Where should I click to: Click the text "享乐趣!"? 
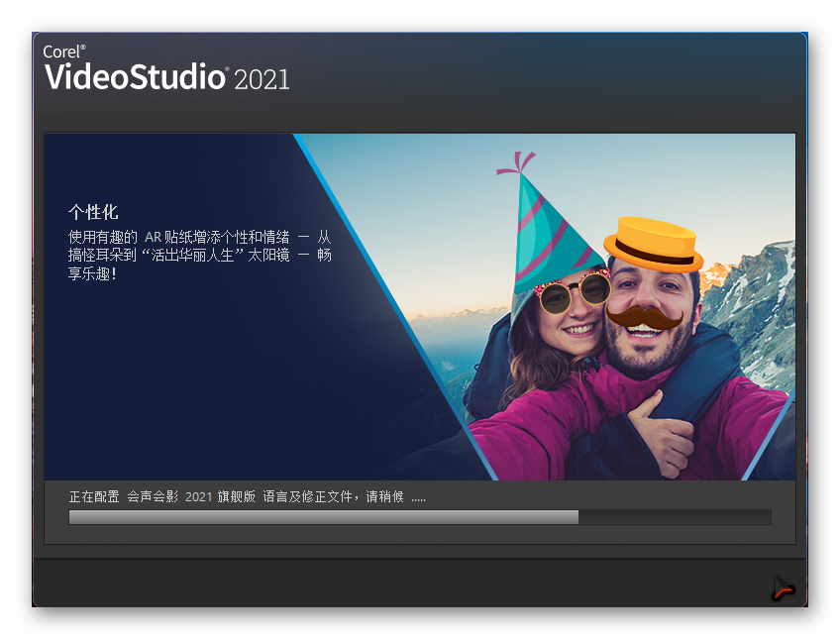(x=92, y=273)
